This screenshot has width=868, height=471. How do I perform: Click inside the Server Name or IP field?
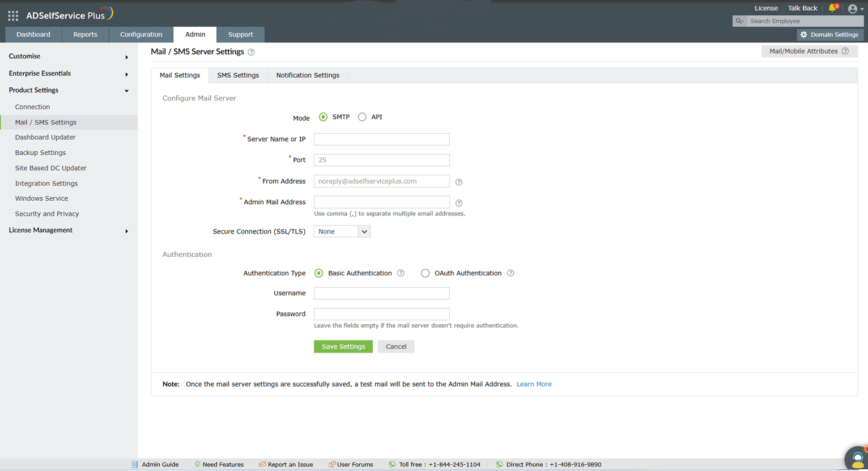381,139
